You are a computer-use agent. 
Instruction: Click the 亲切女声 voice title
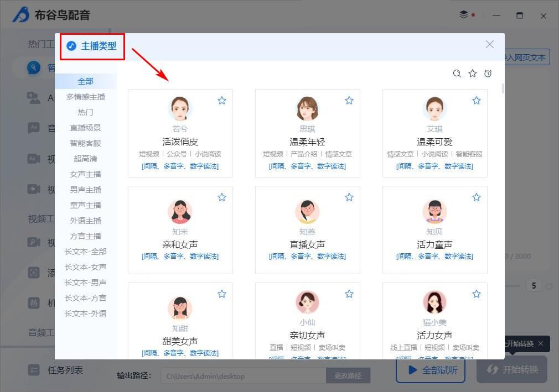[x=307, y=335]
